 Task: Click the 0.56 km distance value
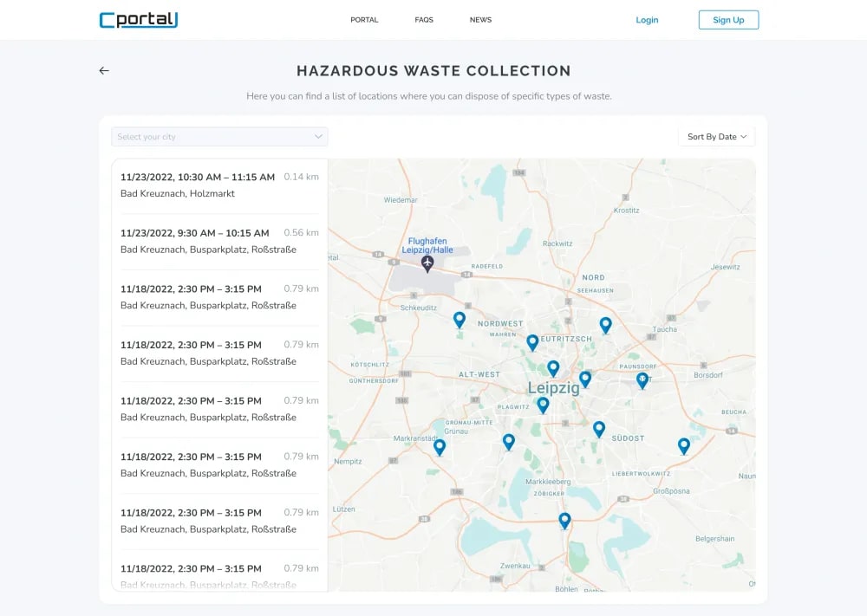point(302,232)
